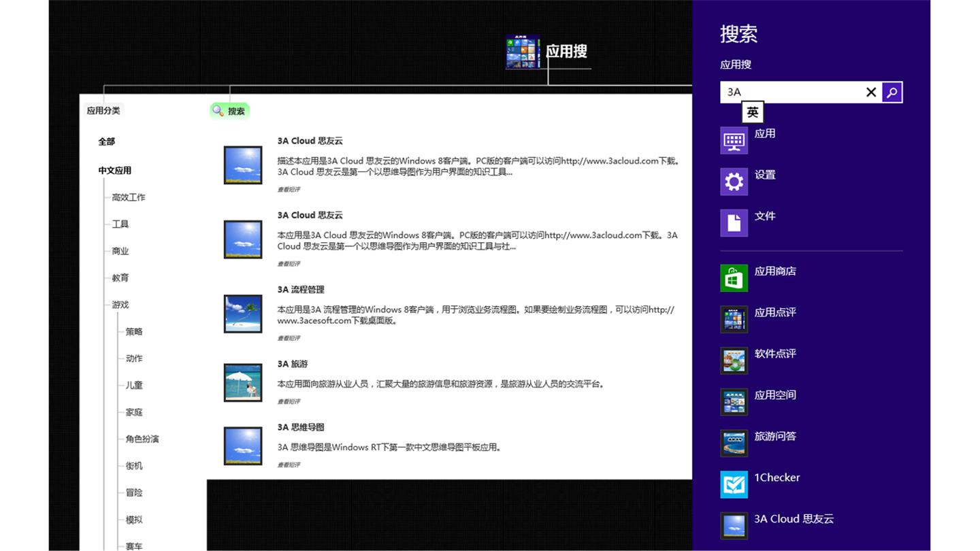
Task: Select the 动作 game subcategory
Action: pos(134,358)
